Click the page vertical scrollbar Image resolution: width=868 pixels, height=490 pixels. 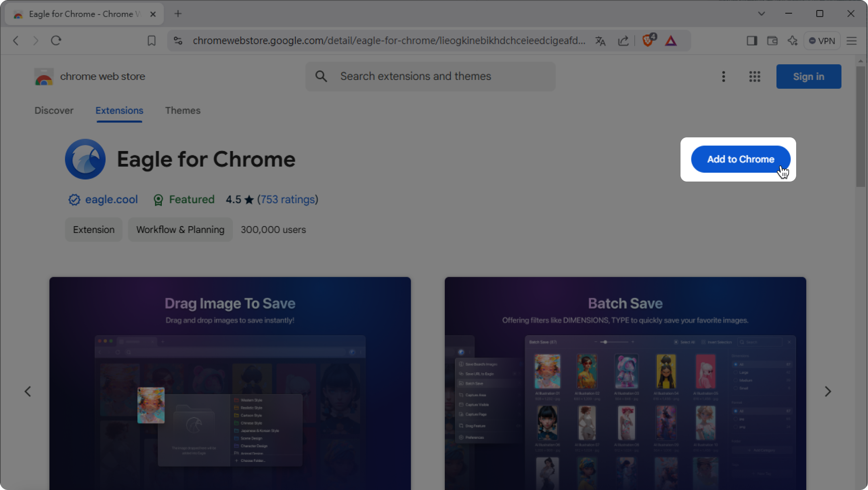[860, 127]
